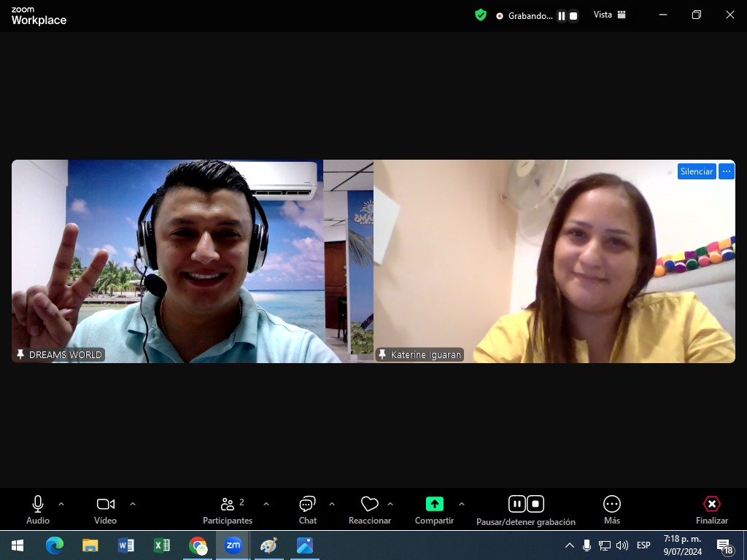Stop recording from top bar indicator

pyautogui.click(x=573, y=16)
